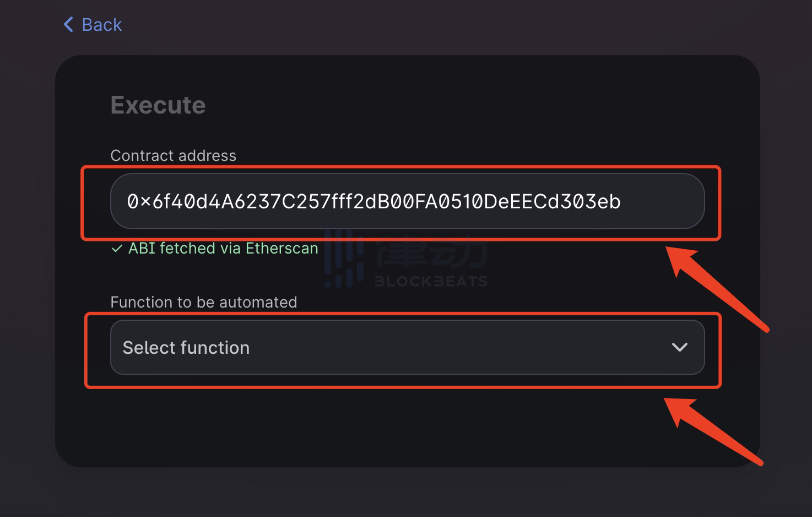Click the Execute heading
Screen dimensions: 812x517
[158, 105]
